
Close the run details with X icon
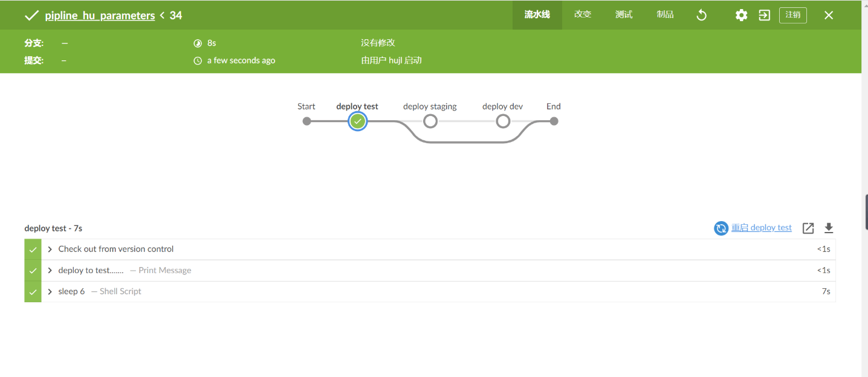[829, 15]
